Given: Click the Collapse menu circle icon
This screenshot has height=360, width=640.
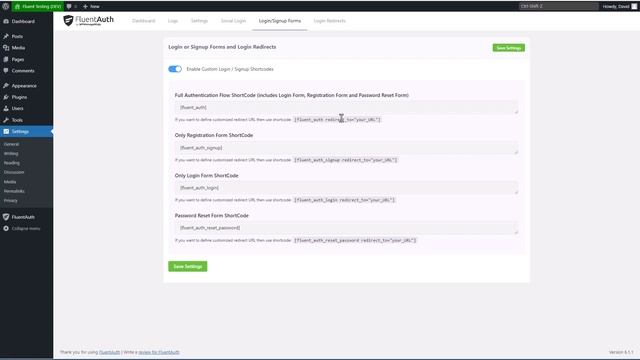Looking at the screenshot, I should pyautogui.click(x=6, y=229).
